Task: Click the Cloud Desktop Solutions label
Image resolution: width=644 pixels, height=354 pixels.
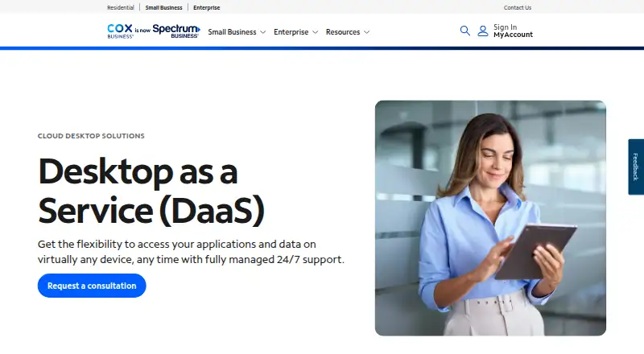Action: click(x=91, y=136)
